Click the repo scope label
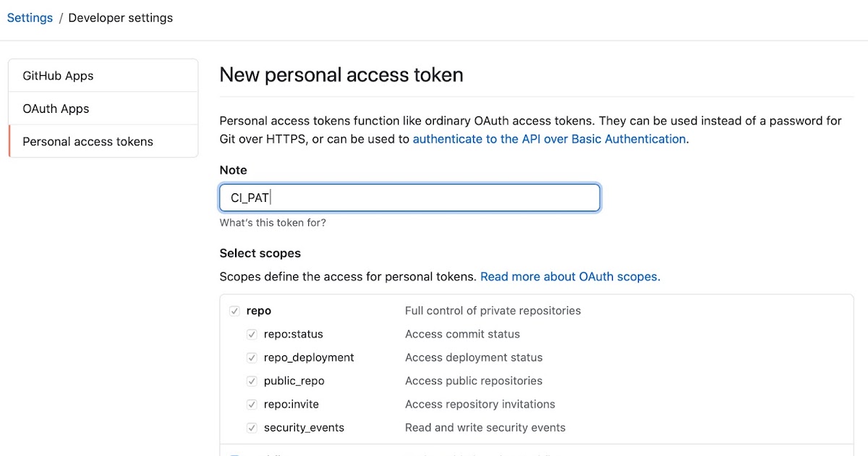This screenshot has width=868, height=456. (x=259, y=310)
